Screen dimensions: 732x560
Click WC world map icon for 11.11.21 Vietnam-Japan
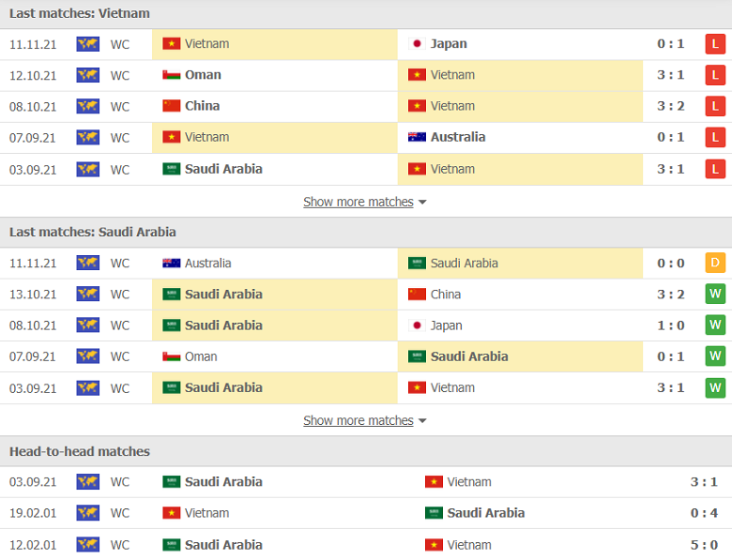88,44
